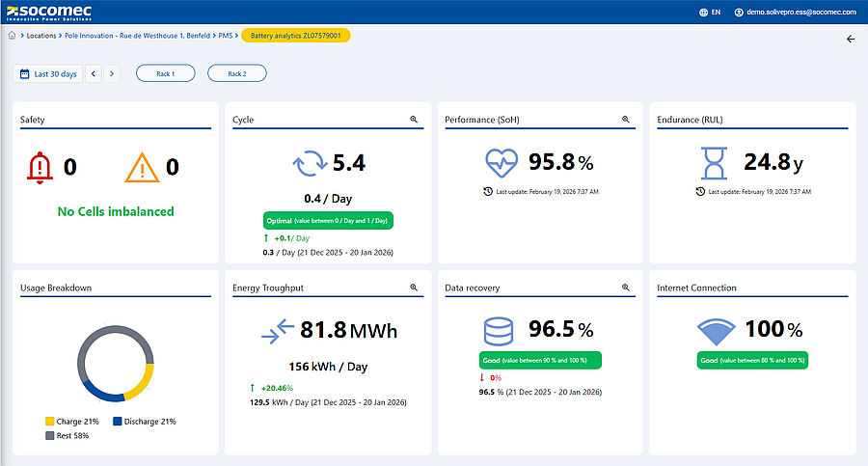This screenshot has height=466, width=868.
Task: Navigate to Locations breadcrumb link
Action: click(41, 36)
